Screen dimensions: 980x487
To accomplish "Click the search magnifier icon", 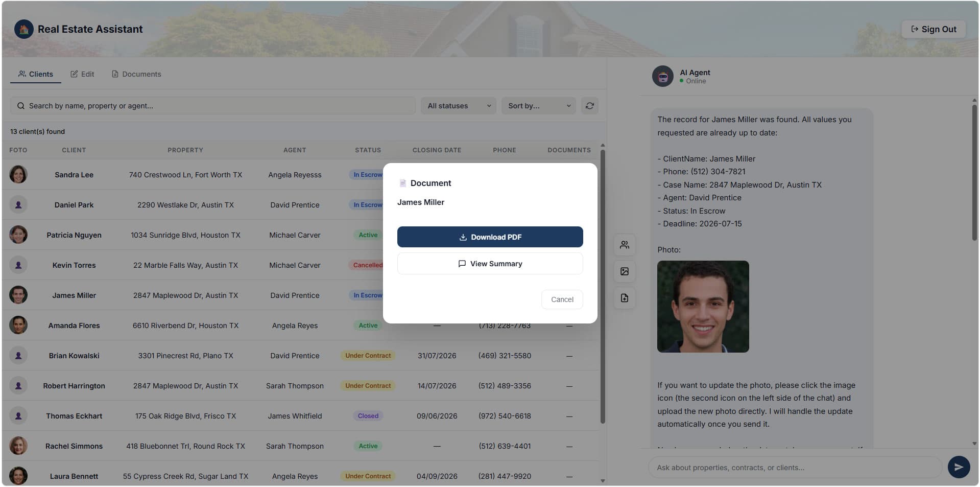I will coord(21,106).
